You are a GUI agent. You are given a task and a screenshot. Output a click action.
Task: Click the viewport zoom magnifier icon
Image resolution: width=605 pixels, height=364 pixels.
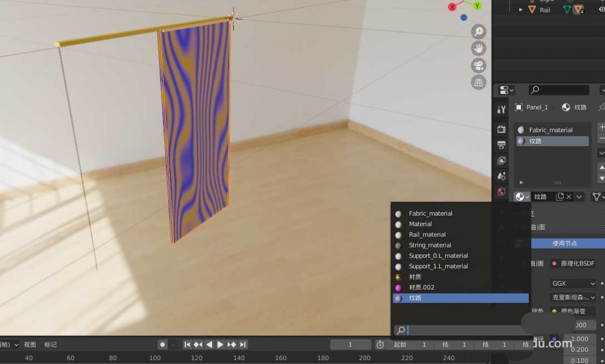(x=478, y=31)
